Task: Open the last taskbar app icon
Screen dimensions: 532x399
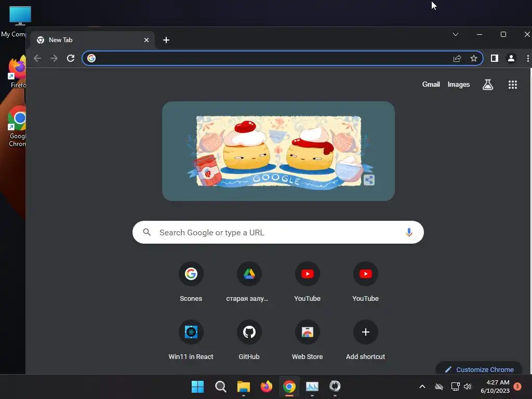Action: 335,387
